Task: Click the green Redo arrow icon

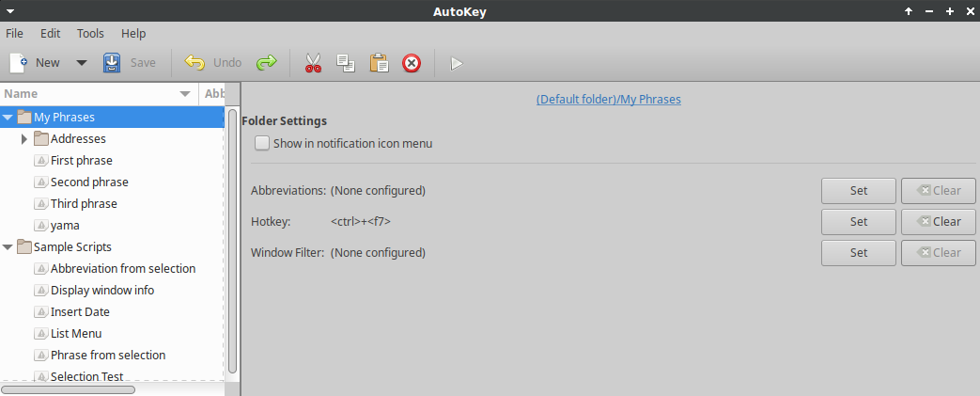Action: 267,63
